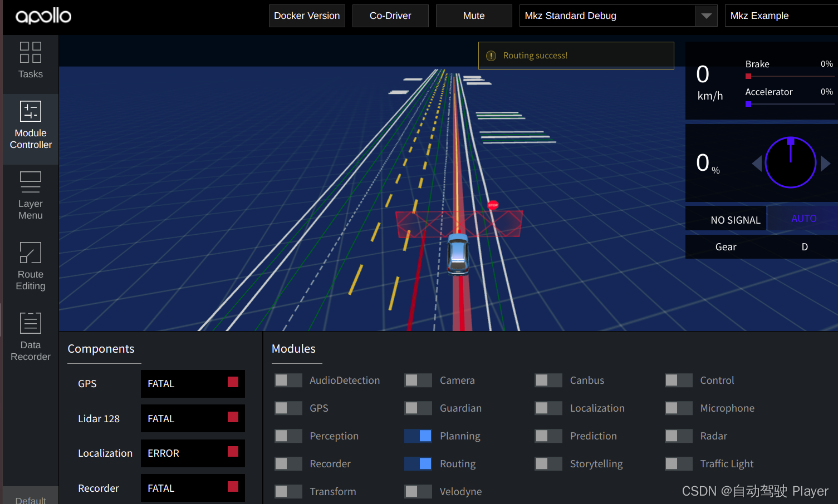Disable the Planning module

(418, 436)
